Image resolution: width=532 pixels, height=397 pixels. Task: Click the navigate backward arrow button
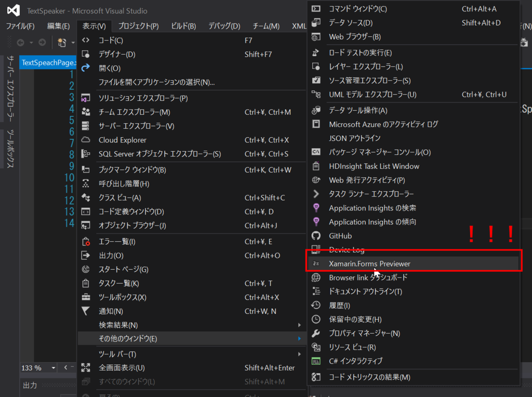[x=20, y=43]
